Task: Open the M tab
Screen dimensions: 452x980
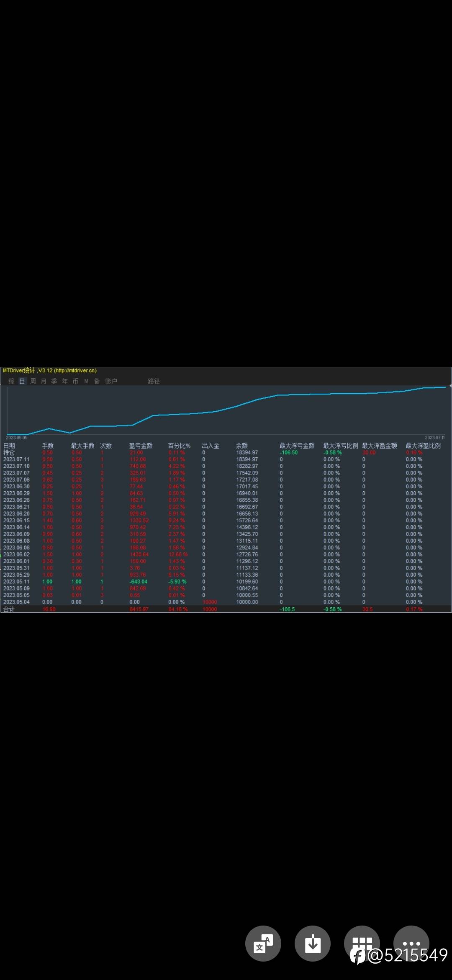Action: click(x=86, y=381)
